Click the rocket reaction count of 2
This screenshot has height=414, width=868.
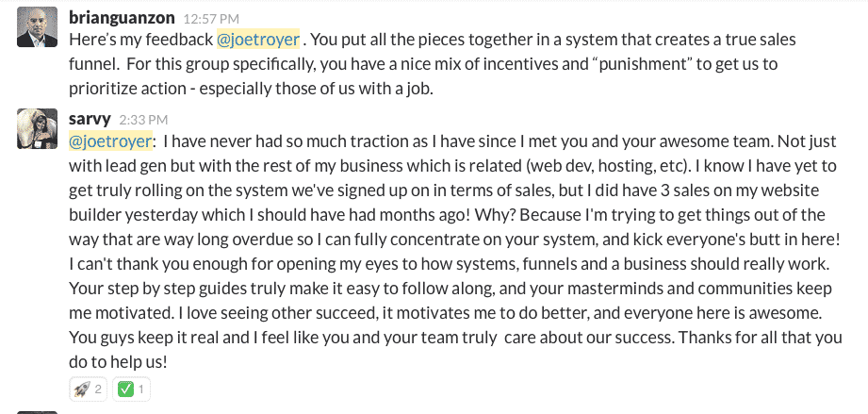(x=98, y=389)
